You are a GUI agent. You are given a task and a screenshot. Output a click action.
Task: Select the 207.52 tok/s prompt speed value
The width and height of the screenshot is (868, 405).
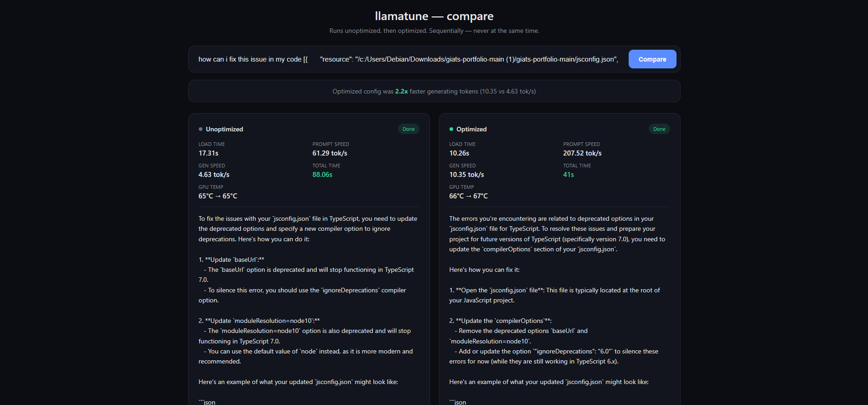582,153
